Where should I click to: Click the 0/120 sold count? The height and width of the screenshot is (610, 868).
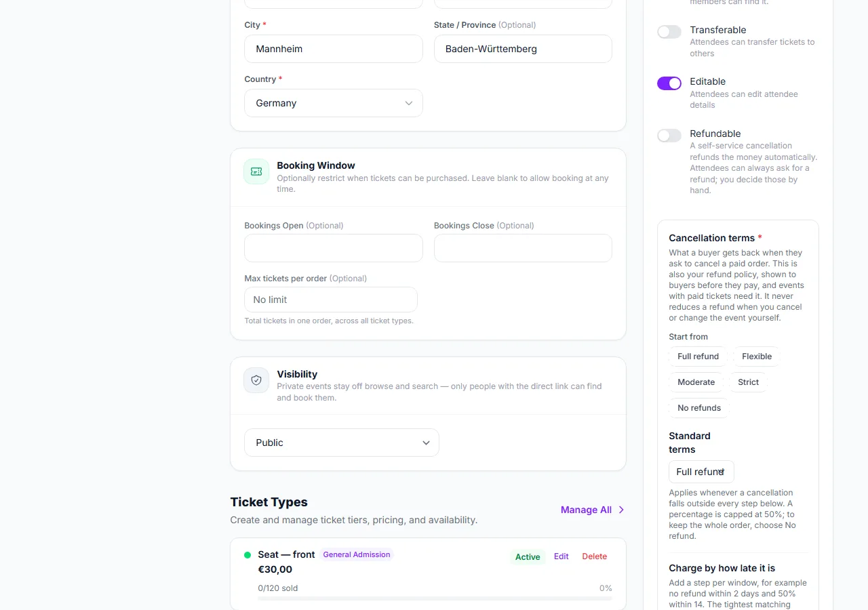(278, 588)
